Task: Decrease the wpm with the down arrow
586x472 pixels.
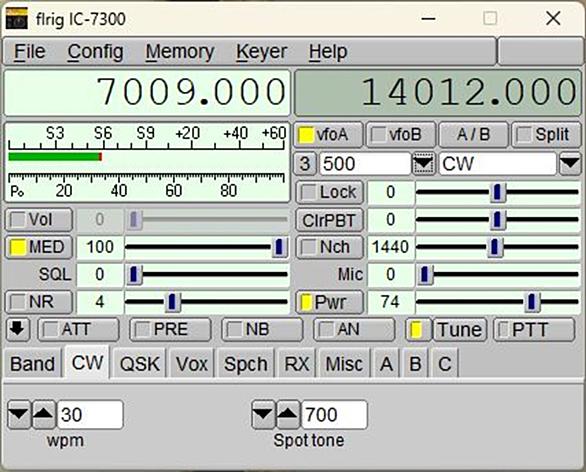Action: (x=19, y=414)
